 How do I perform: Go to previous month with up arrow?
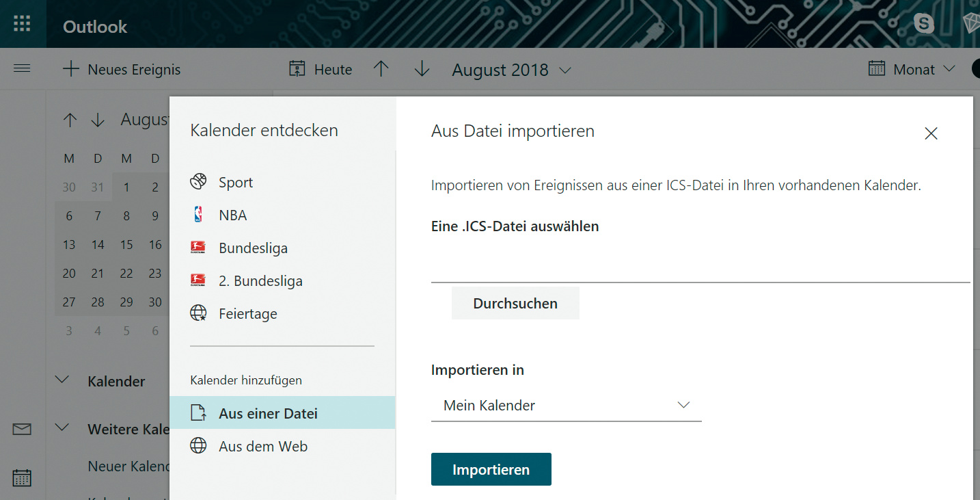click(x=381, y=69)
